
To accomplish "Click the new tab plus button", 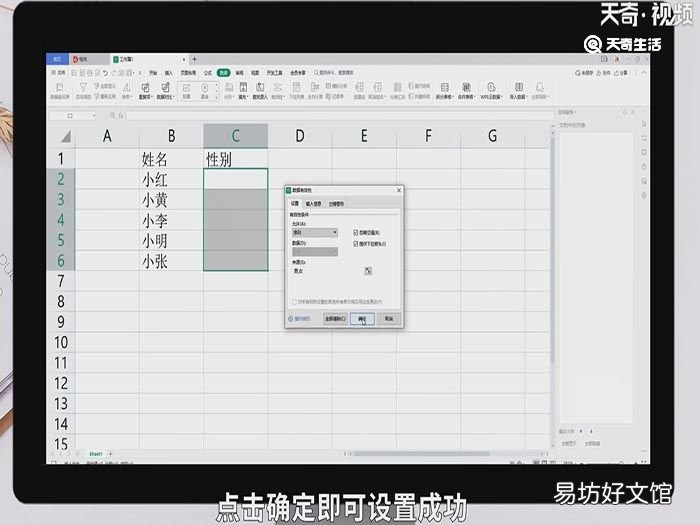I will click(194, 59).
